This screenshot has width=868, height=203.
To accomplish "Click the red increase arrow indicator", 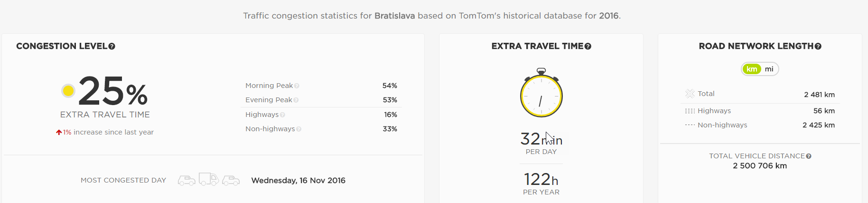I will (59, 133).
